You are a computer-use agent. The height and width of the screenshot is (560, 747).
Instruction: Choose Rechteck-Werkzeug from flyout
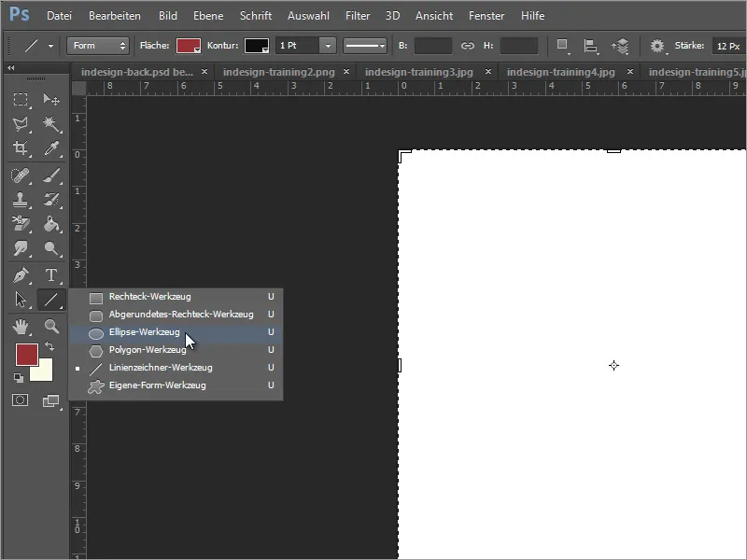(176, 297)
